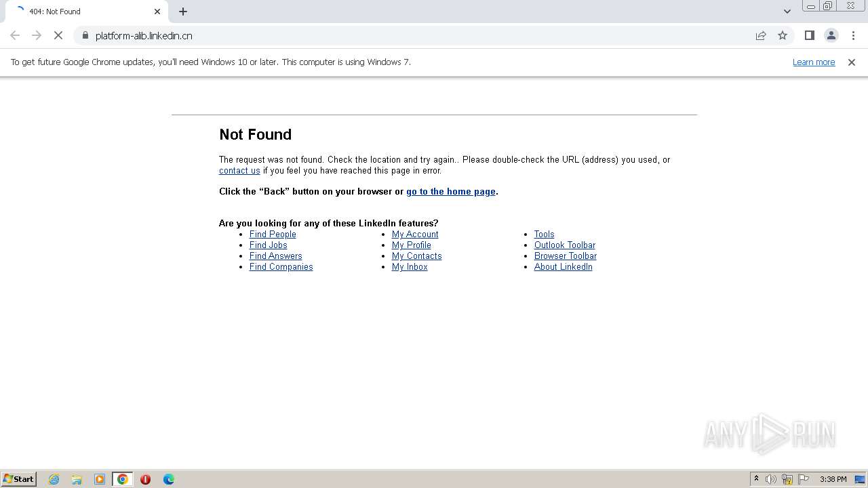Screen dimensions: 868x488
Task: Launch Internet Explorer from taskbar
Action: click(54, 479)
